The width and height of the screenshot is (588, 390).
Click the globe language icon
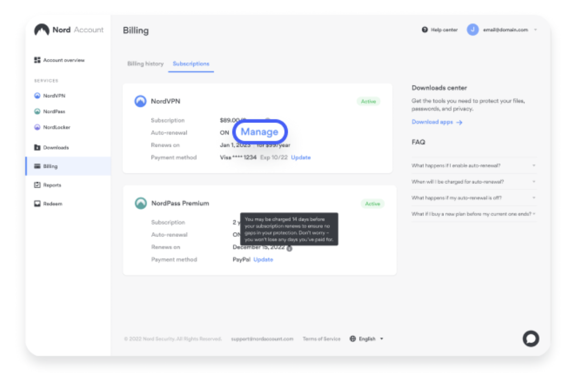[x=352, y=338]
